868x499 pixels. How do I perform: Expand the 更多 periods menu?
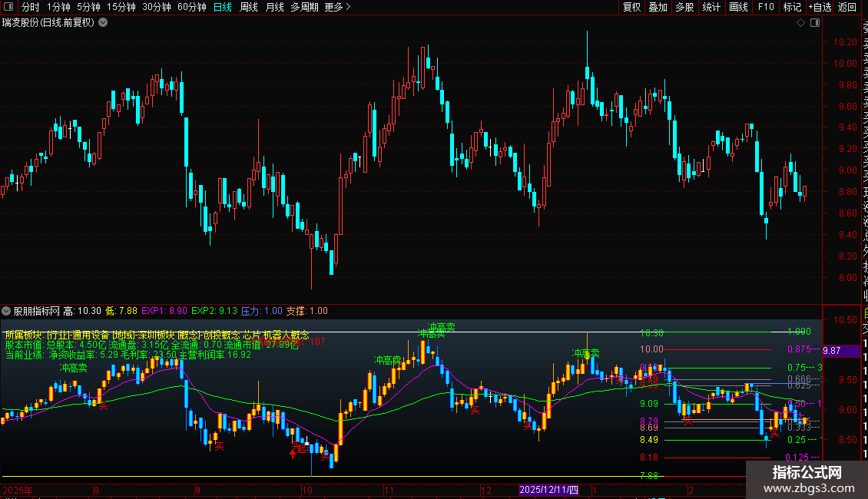[x=338, y=7]
